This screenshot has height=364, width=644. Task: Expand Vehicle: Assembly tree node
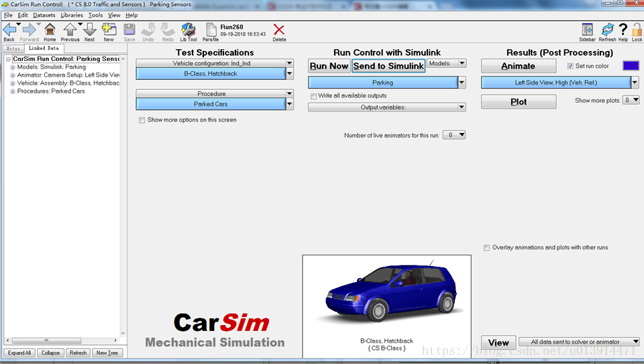(x=13, y=83)
